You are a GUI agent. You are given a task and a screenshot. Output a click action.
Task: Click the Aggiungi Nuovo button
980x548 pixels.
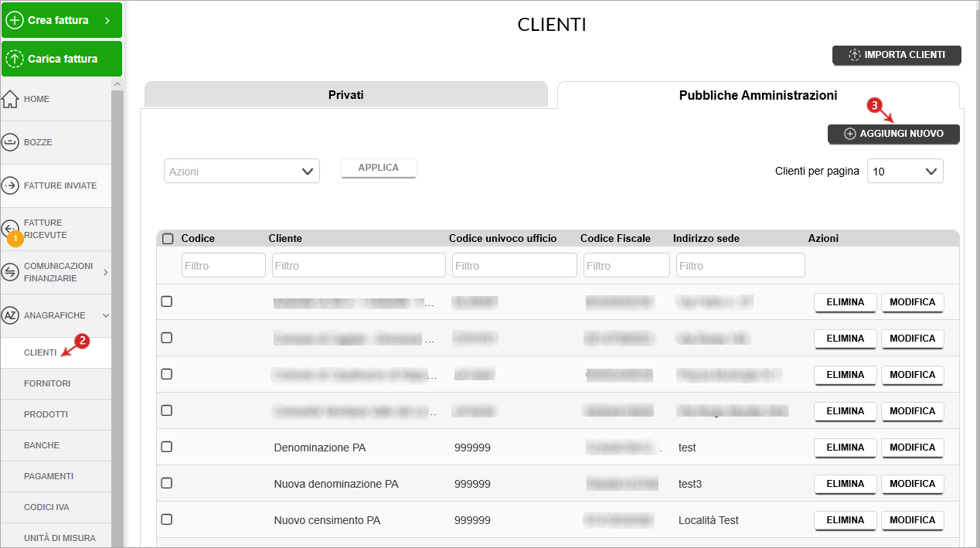(x=893, y=134)
